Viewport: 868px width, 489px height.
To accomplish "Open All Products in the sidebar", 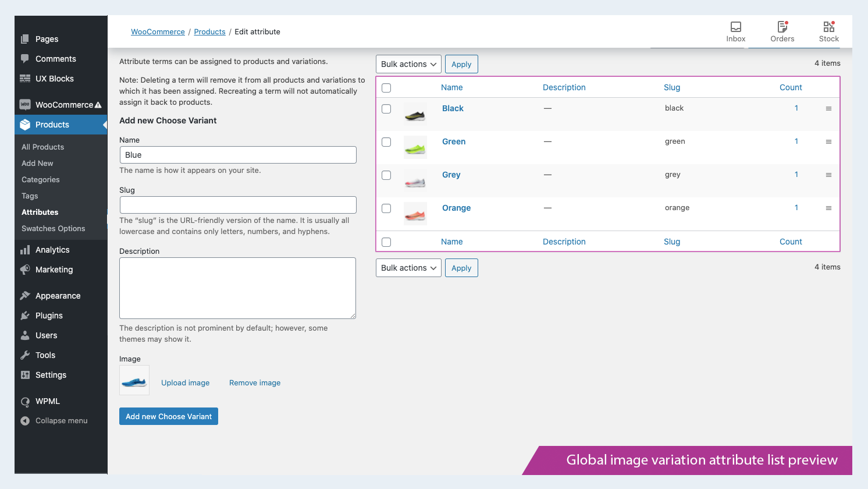I will coord(43,147).
